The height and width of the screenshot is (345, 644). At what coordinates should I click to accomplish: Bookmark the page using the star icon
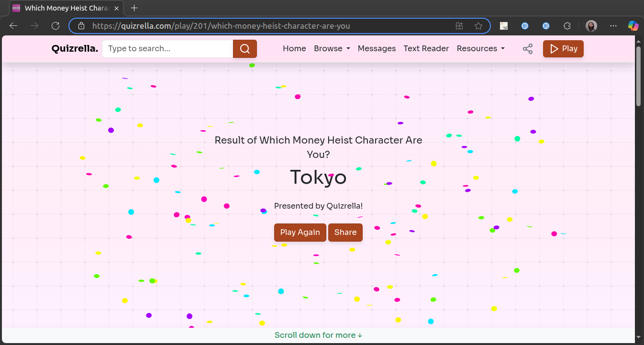pos(478,26)
